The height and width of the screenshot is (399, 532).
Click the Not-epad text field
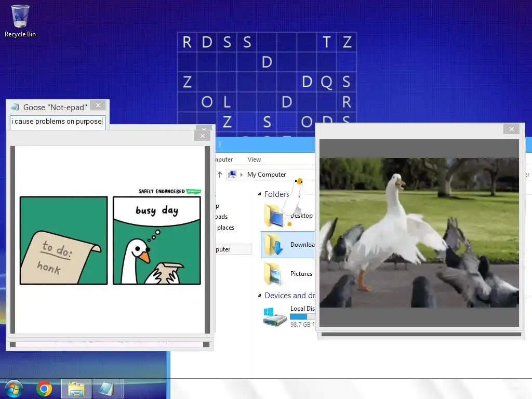point(57,122)
